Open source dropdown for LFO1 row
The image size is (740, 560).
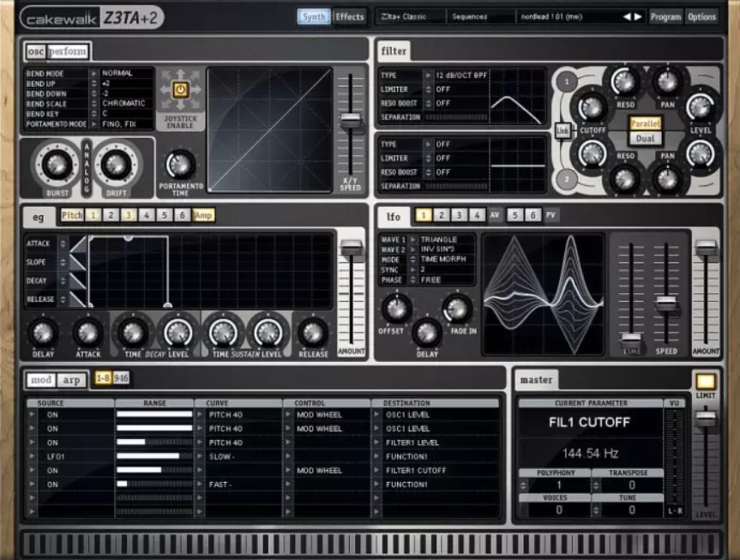click(x=32, y=456)
